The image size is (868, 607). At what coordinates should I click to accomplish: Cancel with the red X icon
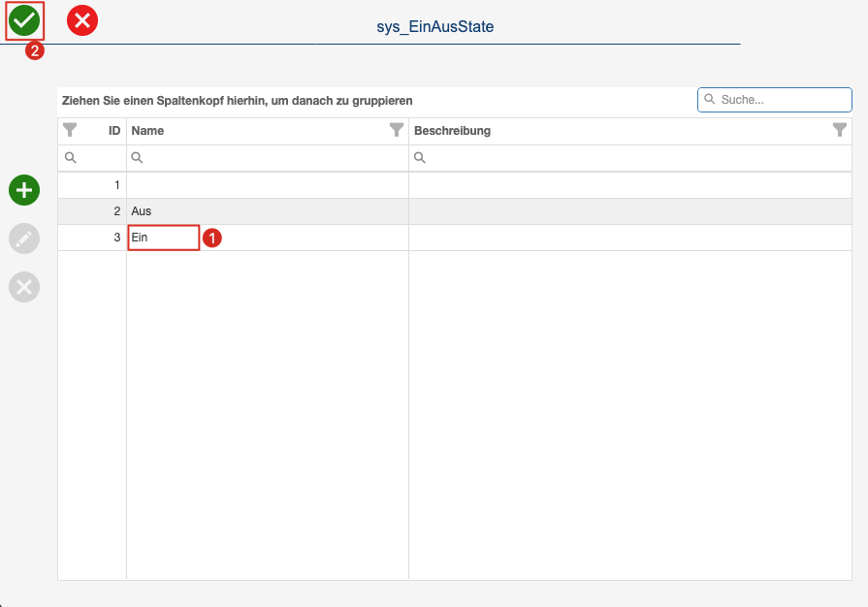[x=82, y=20]
